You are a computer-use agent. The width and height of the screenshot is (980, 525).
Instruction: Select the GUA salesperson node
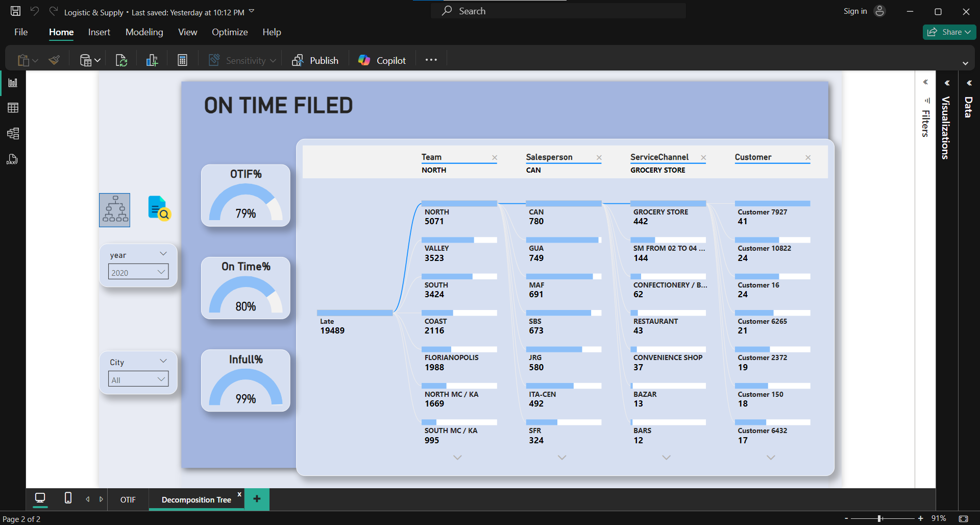tap(563, 250)
